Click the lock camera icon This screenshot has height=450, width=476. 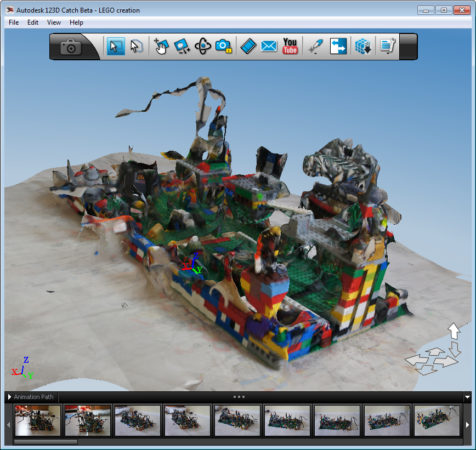pos(223,47)
